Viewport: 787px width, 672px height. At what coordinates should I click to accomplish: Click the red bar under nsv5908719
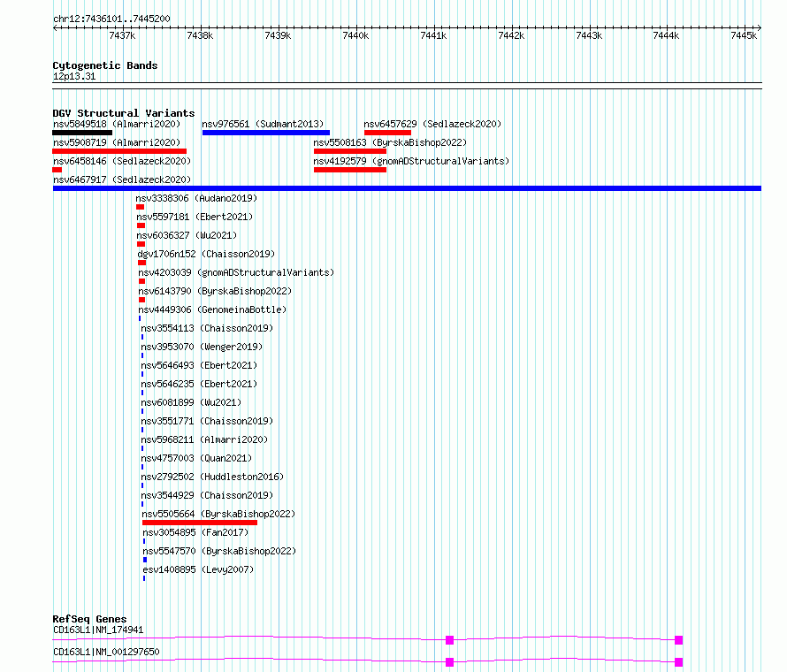click(x=119, y=151)
